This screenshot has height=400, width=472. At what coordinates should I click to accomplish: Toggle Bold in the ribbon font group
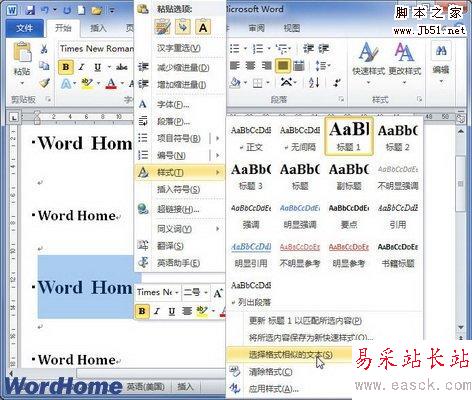coord(66,67)
